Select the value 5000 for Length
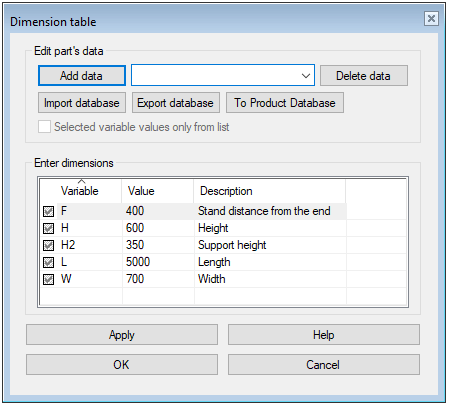 tap(138, 262)
